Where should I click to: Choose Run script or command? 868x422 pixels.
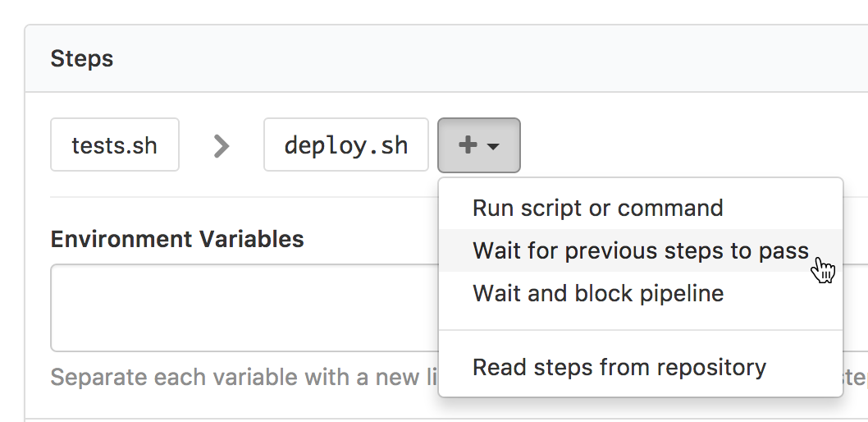(641, 209)
